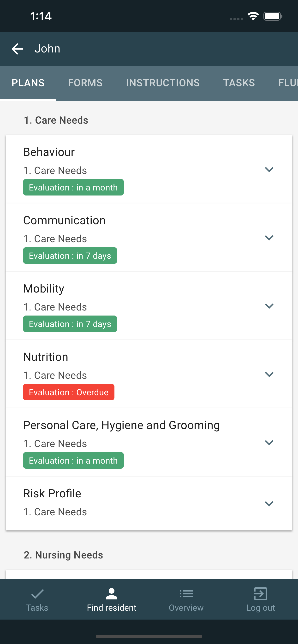Tap Behaviour's Evaluation in a month badge
Screen dimensions: 298x644
pyautogui.click(x=73, y=187)
